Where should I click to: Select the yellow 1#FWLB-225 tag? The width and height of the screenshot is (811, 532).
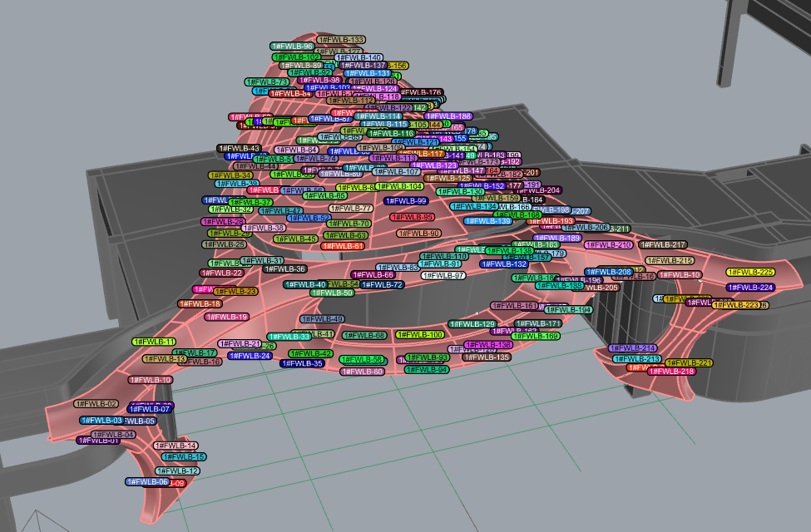[x=751, y=273]
